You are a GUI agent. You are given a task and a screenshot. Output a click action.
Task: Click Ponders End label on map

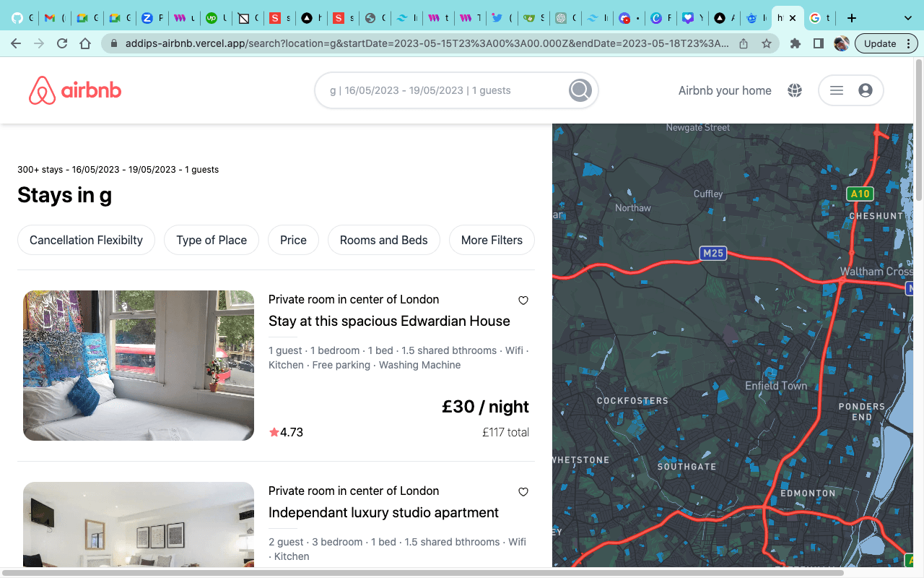click(861, 412)
